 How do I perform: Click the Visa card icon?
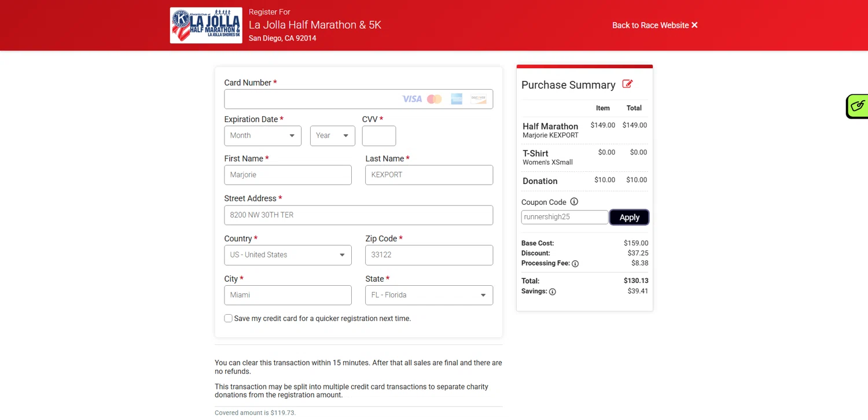[x=412, y=100]
